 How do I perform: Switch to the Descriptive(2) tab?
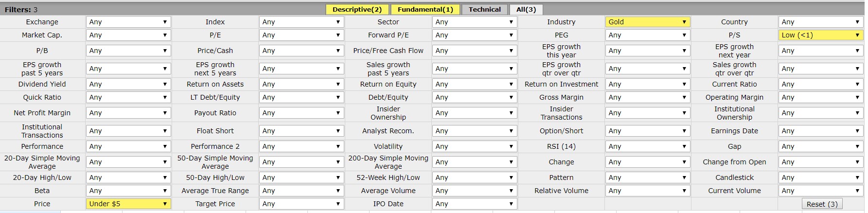point(357,9)
